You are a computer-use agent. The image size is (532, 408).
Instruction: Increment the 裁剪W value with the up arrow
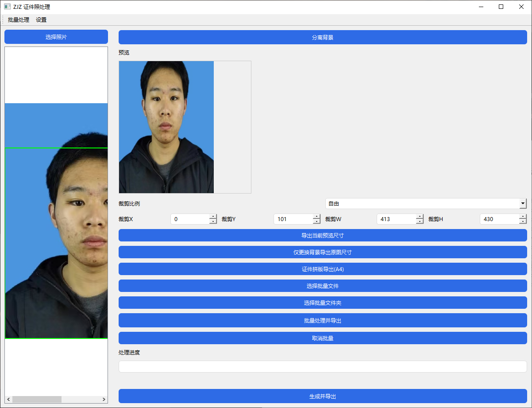click(420, 217)
